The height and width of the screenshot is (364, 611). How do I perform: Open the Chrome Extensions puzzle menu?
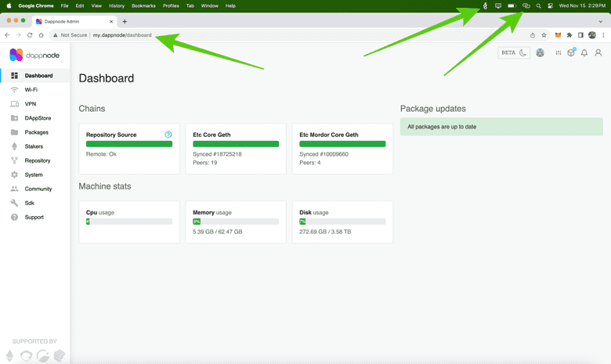[569, 35]
